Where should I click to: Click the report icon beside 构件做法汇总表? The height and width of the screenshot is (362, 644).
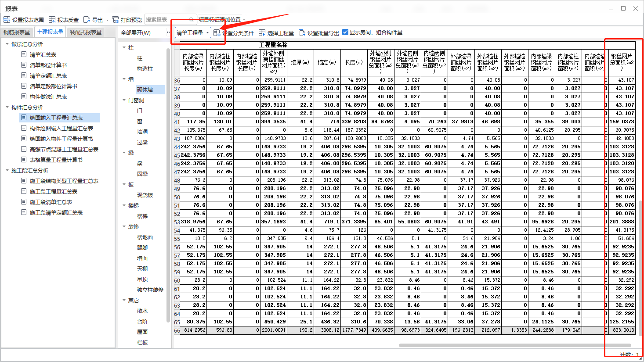[x=24, y=97]
